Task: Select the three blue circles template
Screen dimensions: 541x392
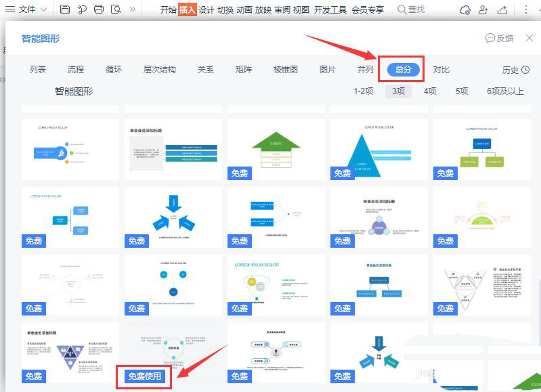Action: [x=173, y=284]
